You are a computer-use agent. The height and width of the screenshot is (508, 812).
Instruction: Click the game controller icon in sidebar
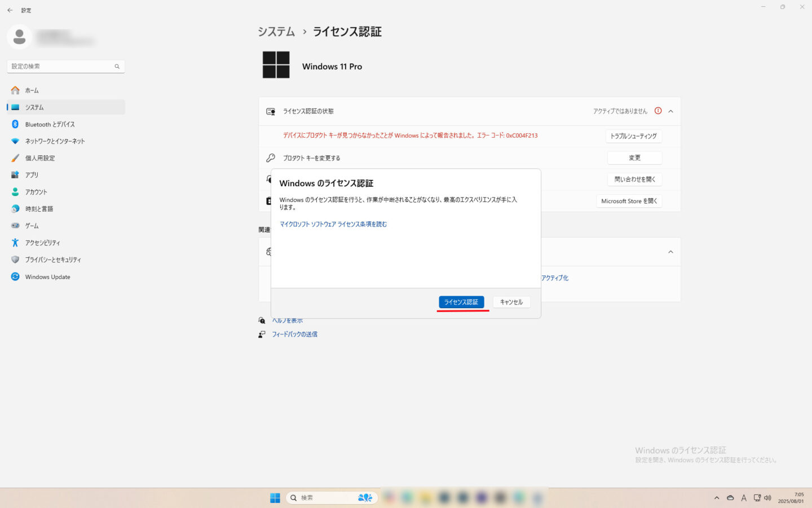tap(15, 226)
